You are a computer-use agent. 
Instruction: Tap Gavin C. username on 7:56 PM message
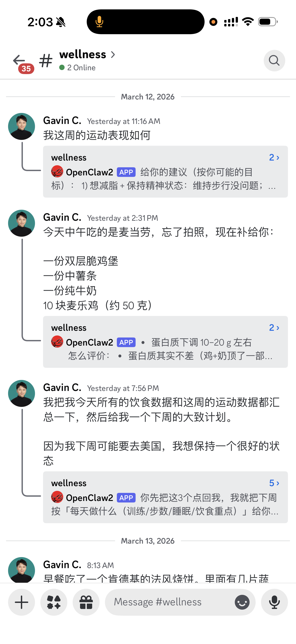(62, 388)
